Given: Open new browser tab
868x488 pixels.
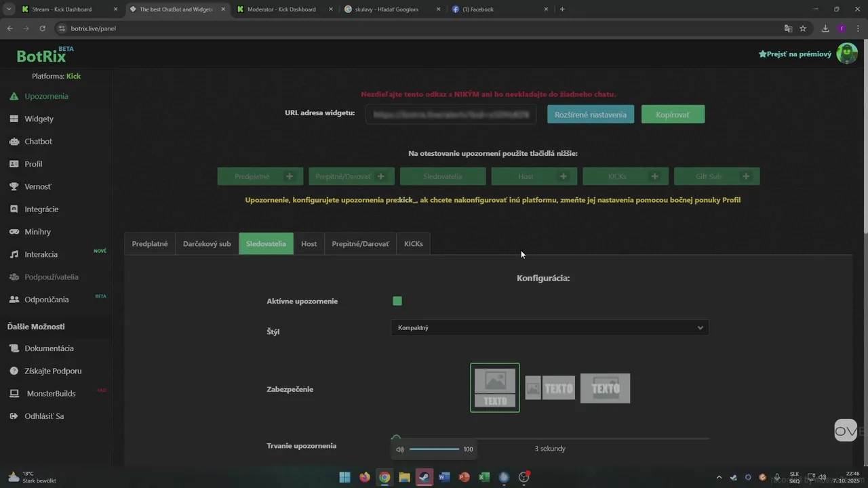Looking at the screenshot, I should tap(562, 9).
